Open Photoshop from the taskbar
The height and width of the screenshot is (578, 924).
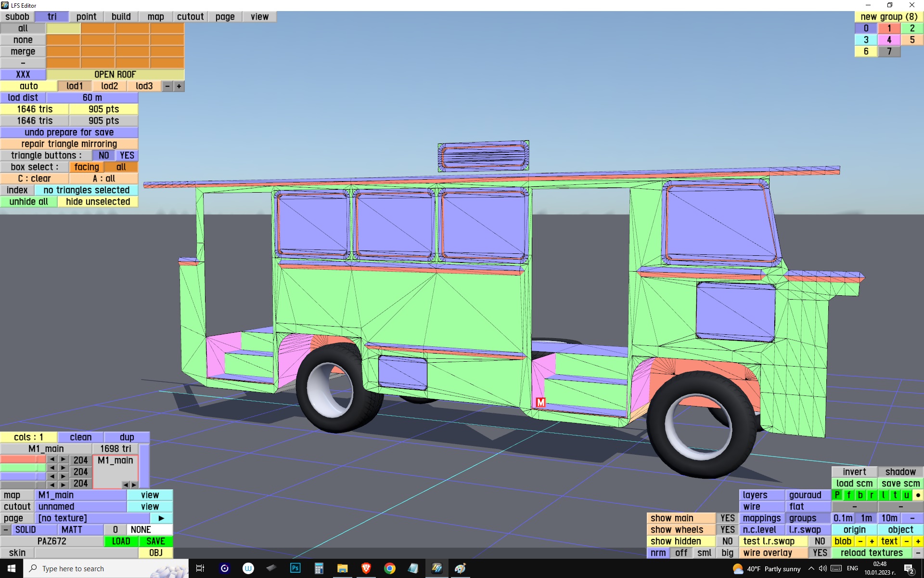coord(295,568)
